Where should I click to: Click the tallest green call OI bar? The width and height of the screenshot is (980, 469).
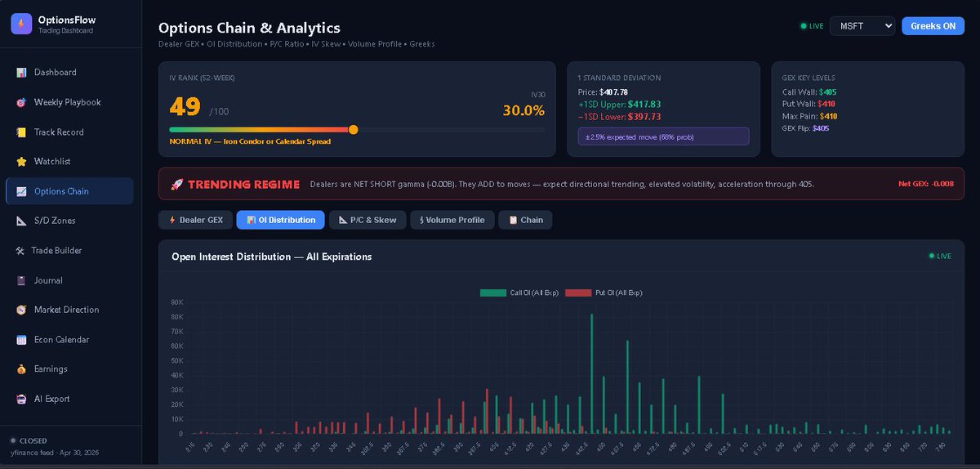click(592, 373)
